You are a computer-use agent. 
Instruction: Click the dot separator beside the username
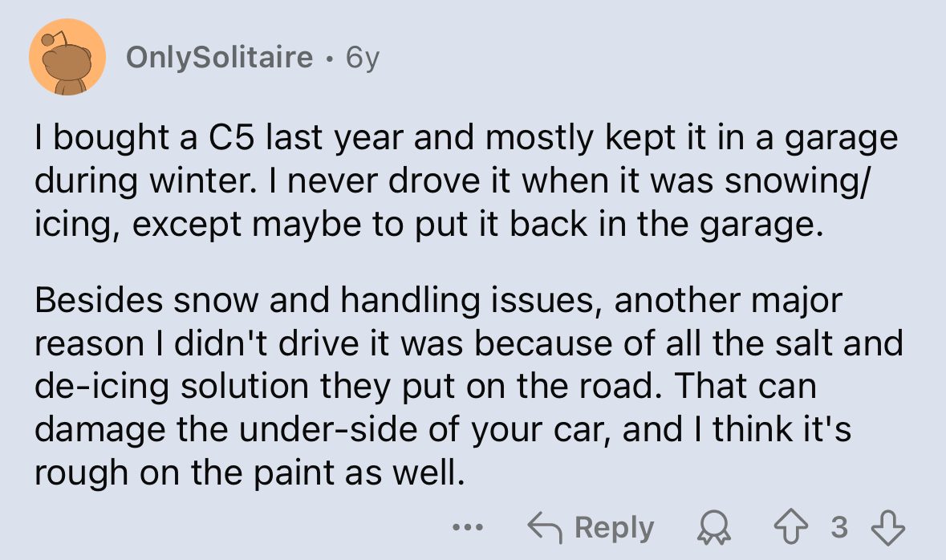click(329, 59)
